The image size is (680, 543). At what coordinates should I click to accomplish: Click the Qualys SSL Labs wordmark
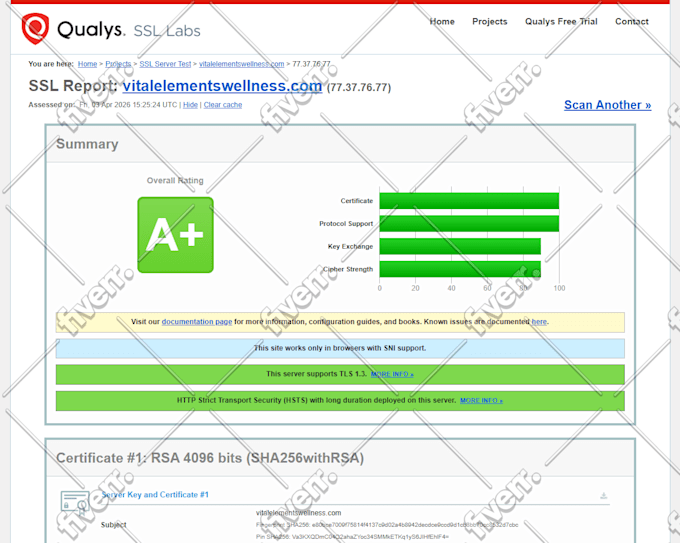(129, 30)
